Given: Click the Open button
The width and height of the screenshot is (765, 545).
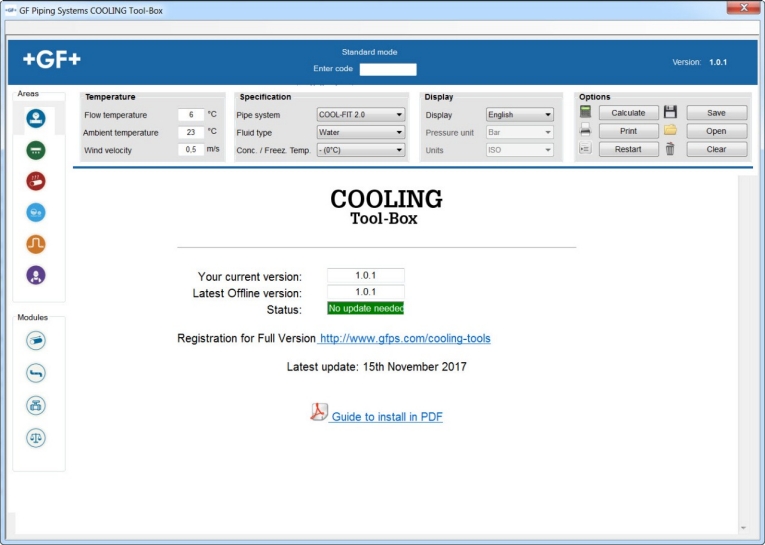Looking at the screenshot, I should coord(717,131).
